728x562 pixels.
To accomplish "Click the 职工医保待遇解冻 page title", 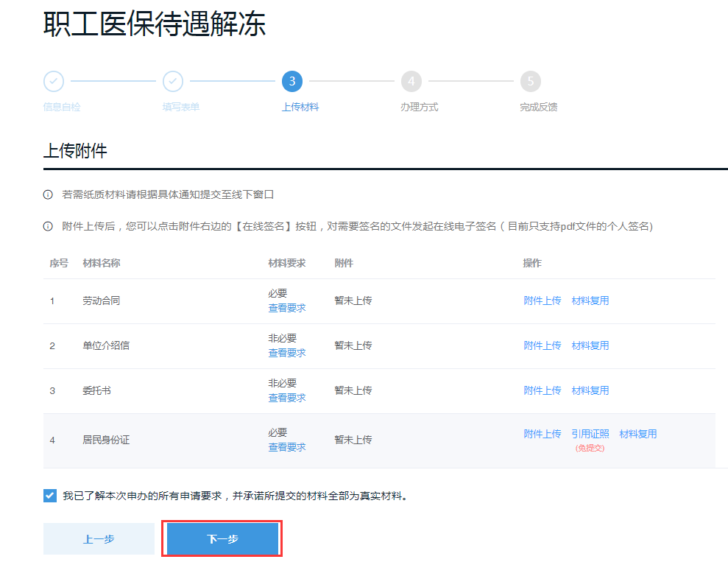I will click(155, 24).
